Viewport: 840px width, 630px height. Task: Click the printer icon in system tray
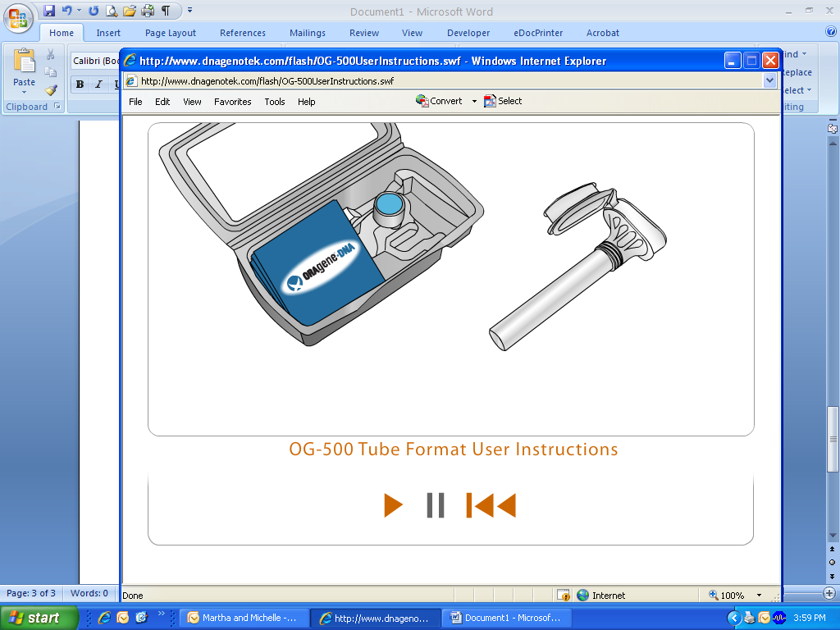click(x=750, y=618)
